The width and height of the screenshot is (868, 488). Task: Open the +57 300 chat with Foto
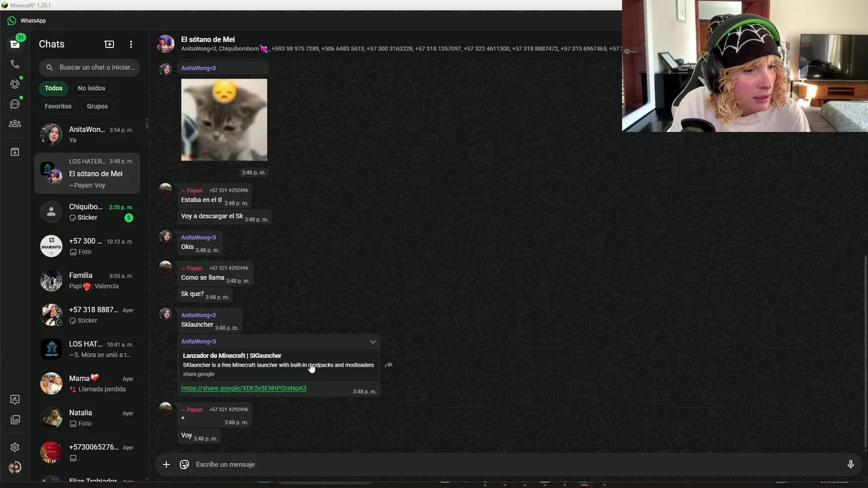point(87,246)
